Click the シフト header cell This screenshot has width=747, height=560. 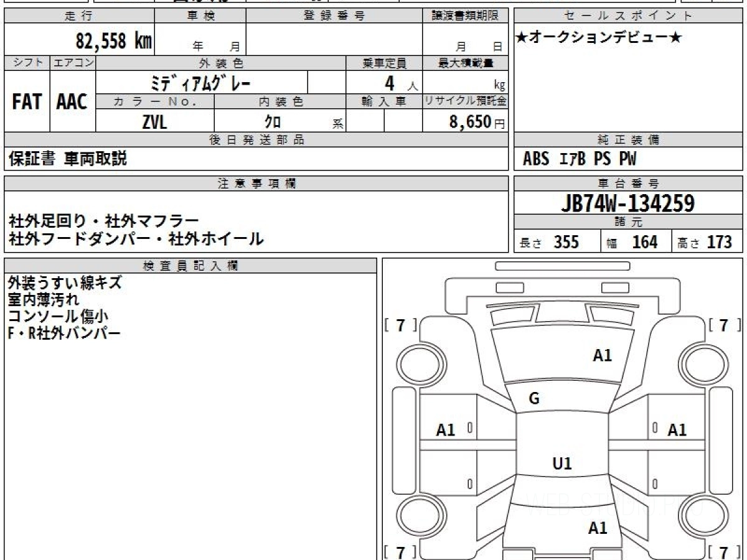tap(27, 63)
